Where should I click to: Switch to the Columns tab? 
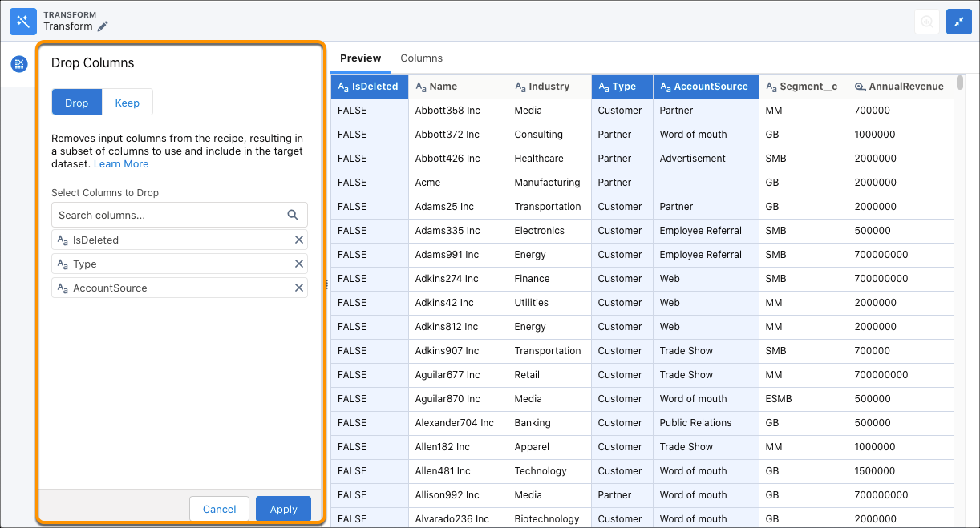click(421, 58)
